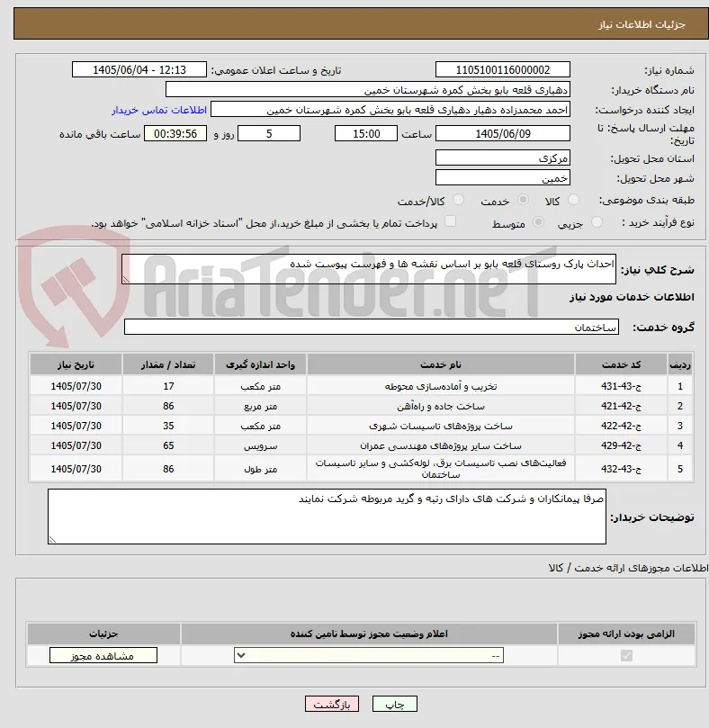Click the مشاهده مجوز button
The width and height of the screenshot is (709, 728).
[x=103, y=656]
